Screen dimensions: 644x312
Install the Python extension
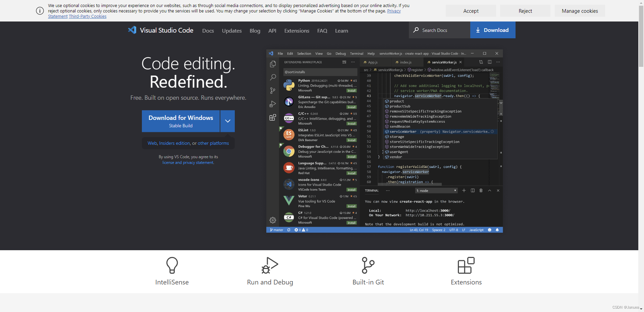point(352,91)
